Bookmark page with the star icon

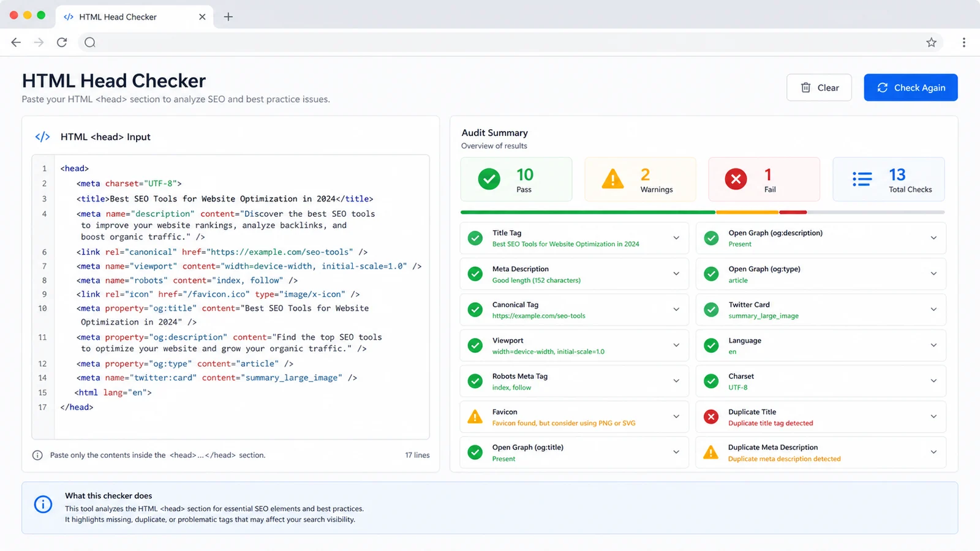[x=931, y=42]
